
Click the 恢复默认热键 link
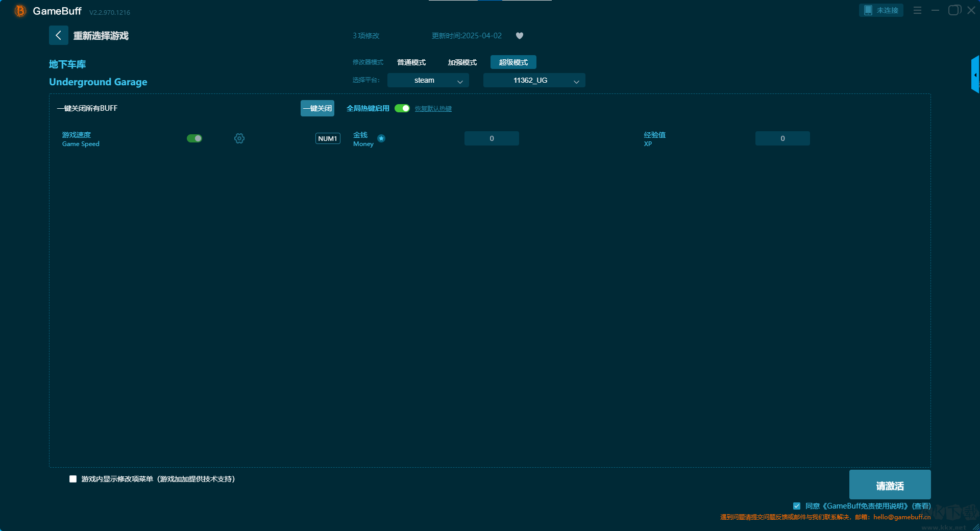pos(433,109)
